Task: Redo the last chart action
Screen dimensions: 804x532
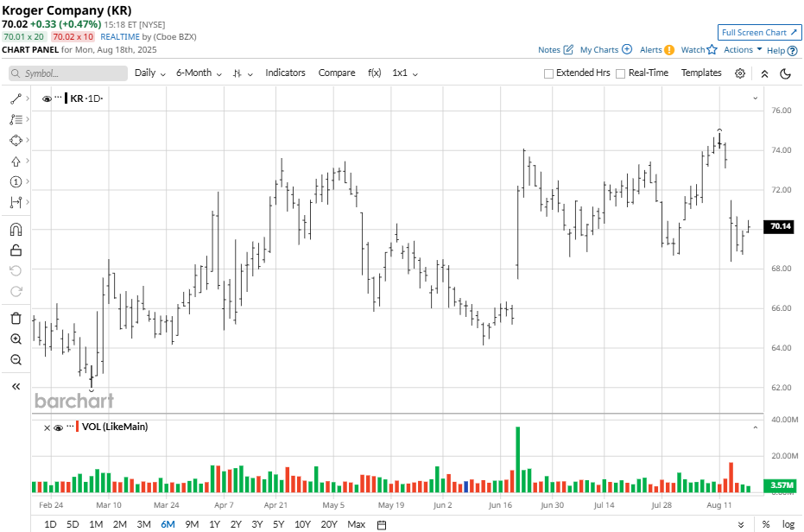Action: [x=16, y=291]
